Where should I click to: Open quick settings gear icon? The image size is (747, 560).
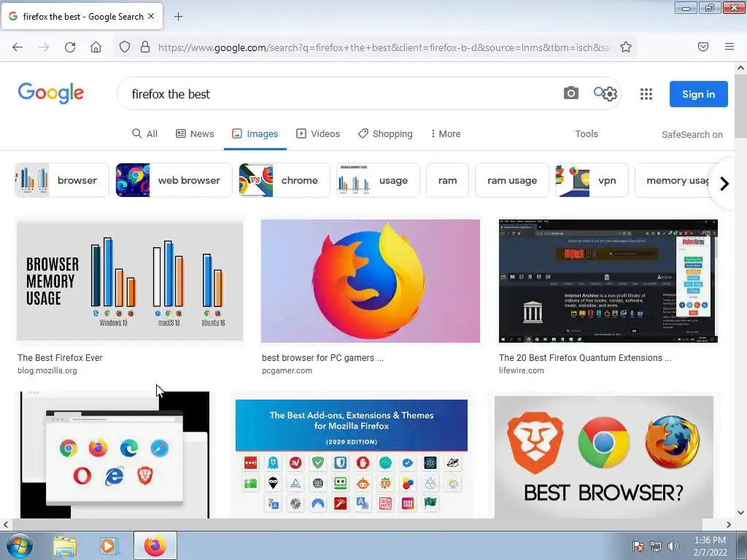(x=610, y=94)
